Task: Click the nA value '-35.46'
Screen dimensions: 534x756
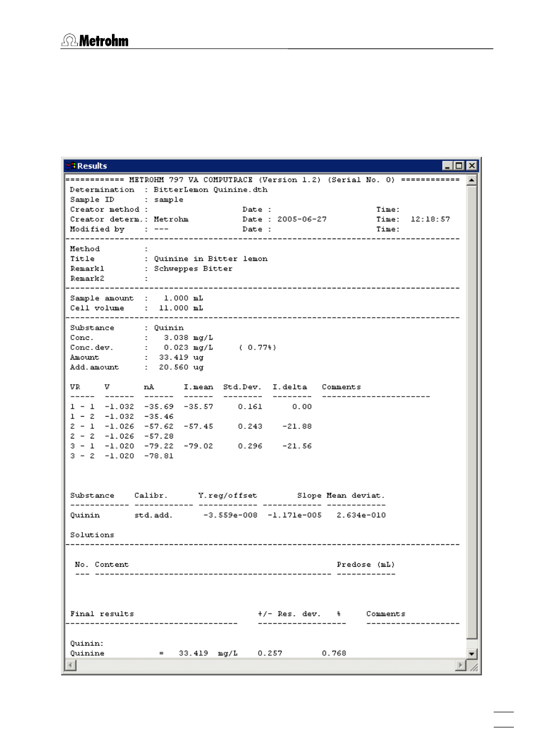Action: (x=159, y=417)
